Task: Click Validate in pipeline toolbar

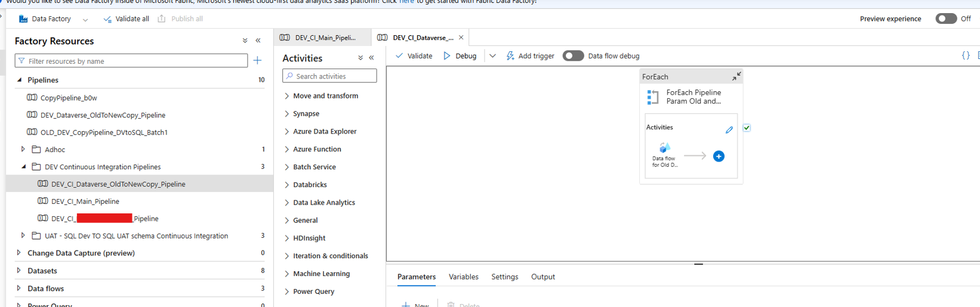Action: point(414,56)
